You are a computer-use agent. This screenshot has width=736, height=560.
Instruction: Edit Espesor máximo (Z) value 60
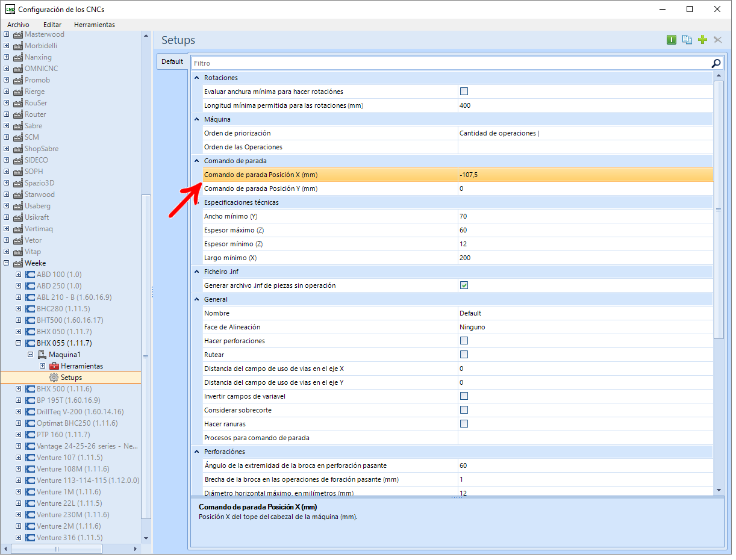pos(585,230)
